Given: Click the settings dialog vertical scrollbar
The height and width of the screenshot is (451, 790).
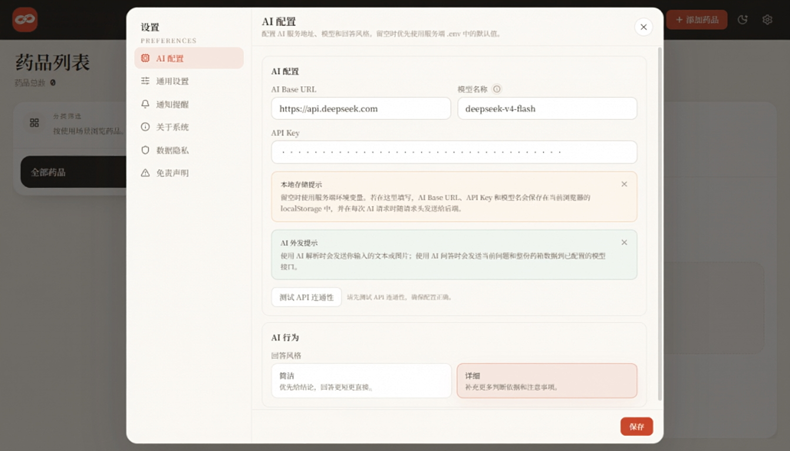Looking at the screenshot, I should pos(660,224).
